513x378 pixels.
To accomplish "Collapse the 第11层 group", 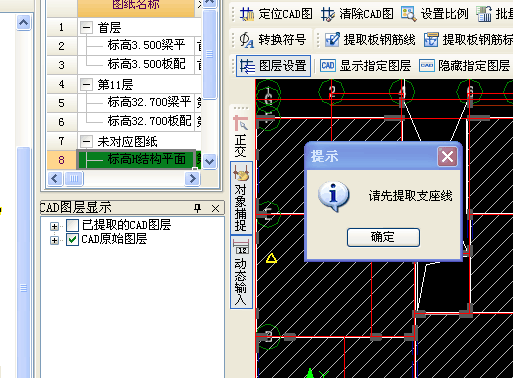I will [x=86, y=85].
